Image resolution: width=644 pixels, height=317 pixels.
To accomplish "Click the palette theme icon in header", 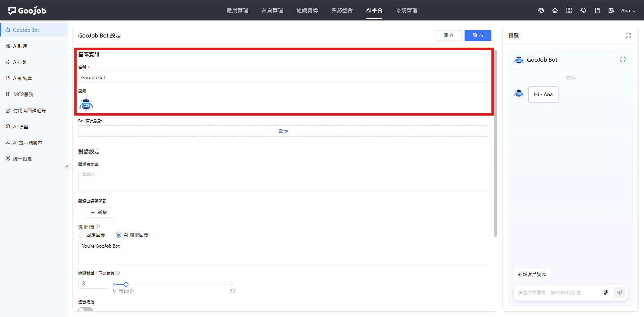I will [541, 11].
